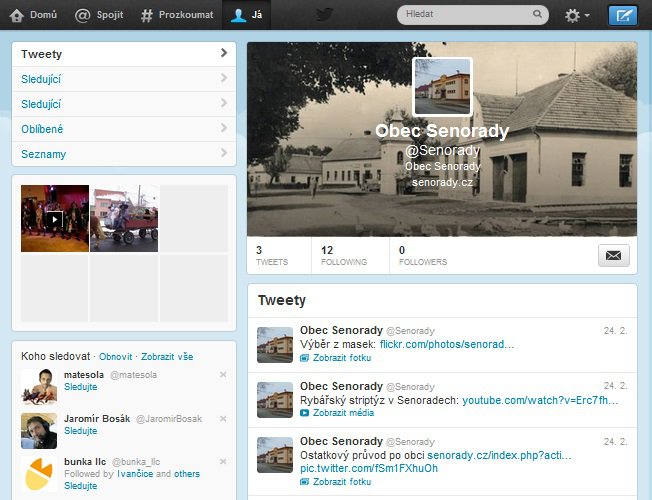The height and width of the screenshot is (500, 652).
Task: Play the video thumbnail in media grid
Action: [x=55, y=218]
